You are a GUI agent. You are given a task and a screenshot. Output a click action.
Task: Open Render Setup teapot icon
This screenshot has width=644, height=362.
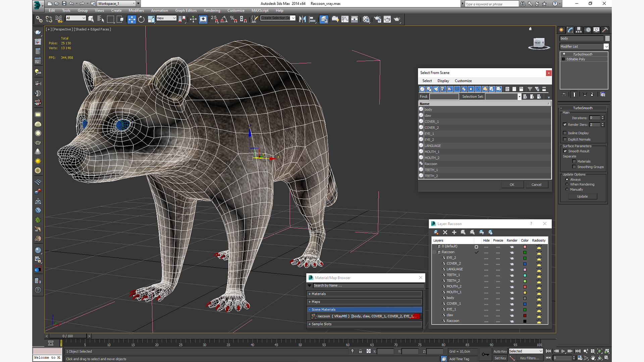(x=377, y=19)
